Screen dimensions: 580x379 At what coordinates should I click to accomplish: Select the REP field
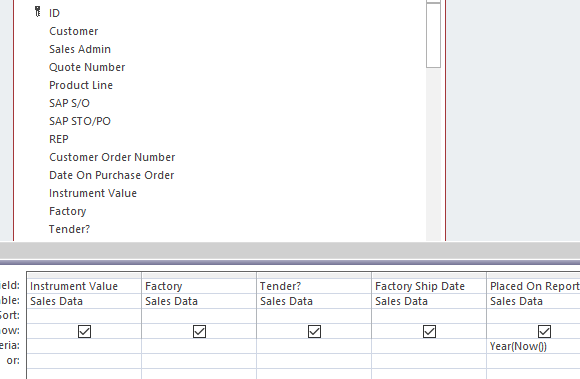59,139
